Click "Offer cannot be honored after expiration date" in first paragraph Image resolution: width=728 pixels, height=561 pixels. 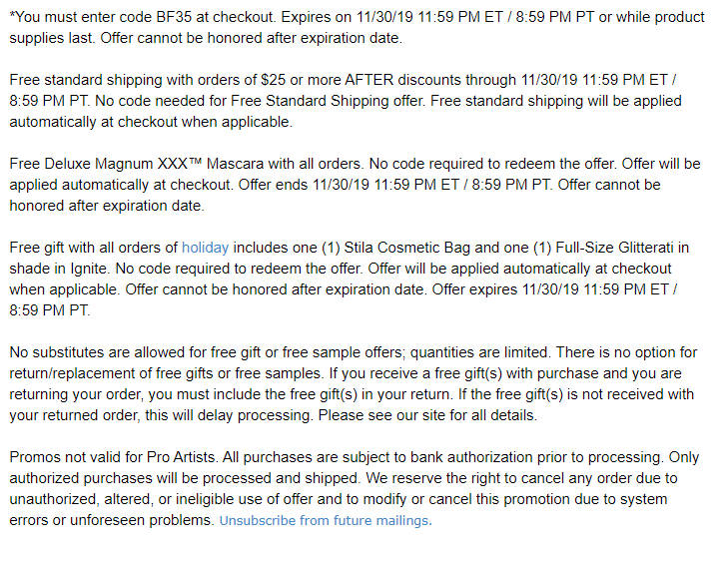251,38
